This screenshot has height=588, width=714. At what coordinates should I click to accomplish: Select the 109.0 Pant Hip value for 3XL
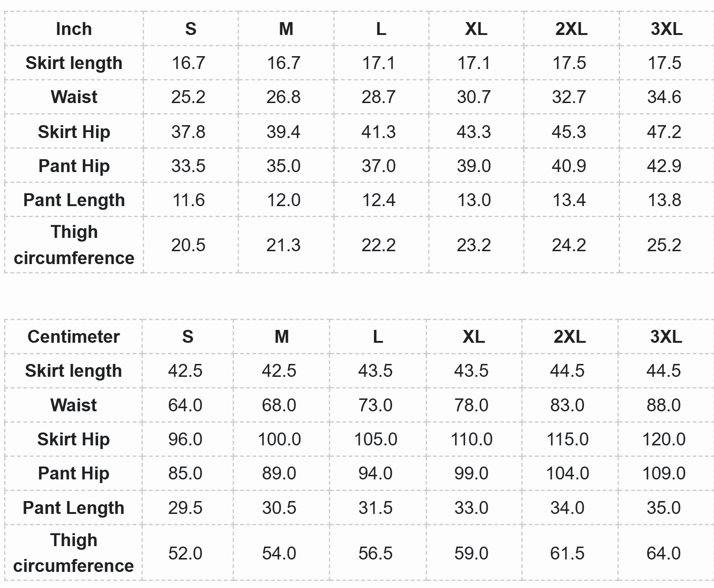coord(663,473)
